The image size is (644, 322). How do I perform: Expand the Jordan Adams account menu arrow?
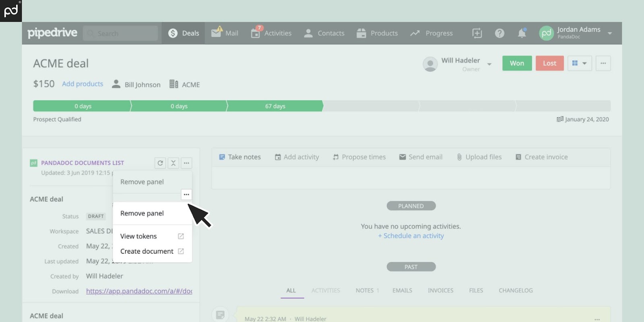[x=610, y=33]
